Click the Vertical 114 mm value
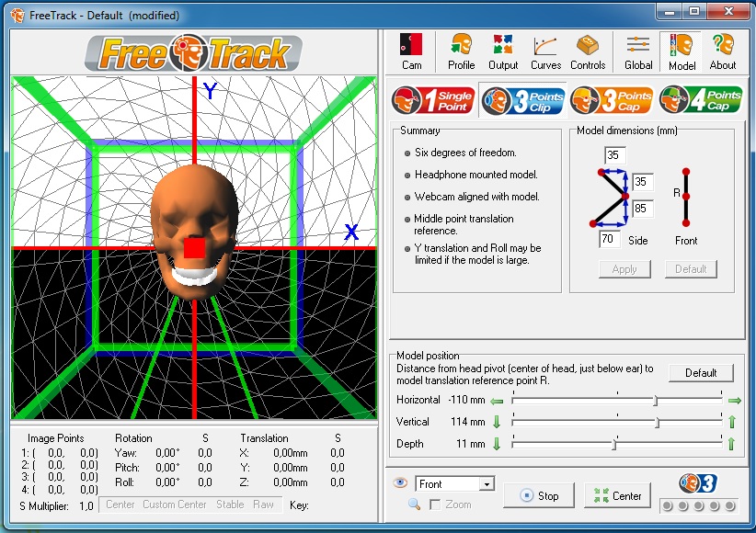 coord(468,422)
